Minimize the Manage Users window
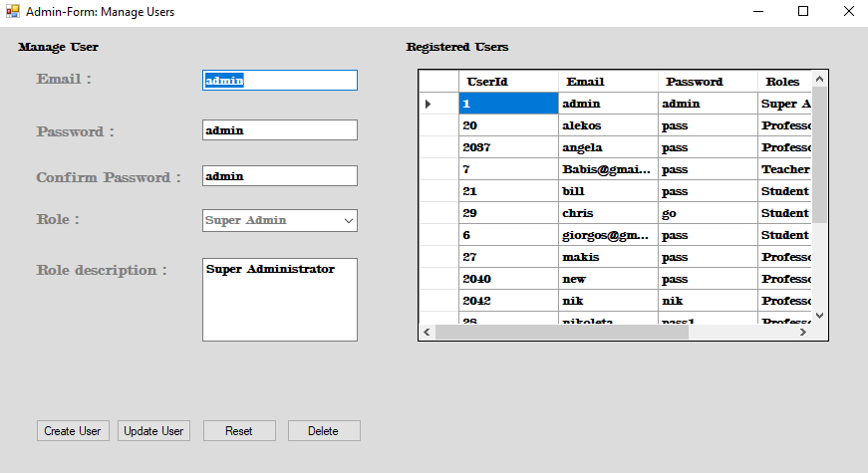Viewport: 868px width, 473px height. (758, 11)
